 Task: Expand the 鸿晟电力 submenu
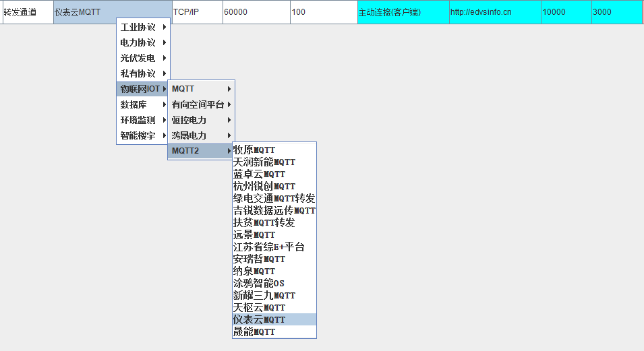pyautogui.click(x=201, y=135)
